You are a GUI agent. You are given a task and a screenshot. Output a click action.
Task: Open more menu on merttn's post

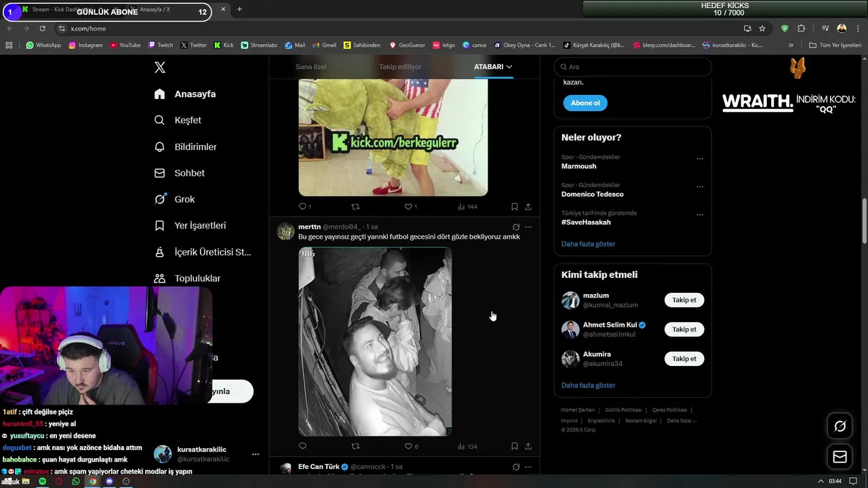tap(528, 227)
